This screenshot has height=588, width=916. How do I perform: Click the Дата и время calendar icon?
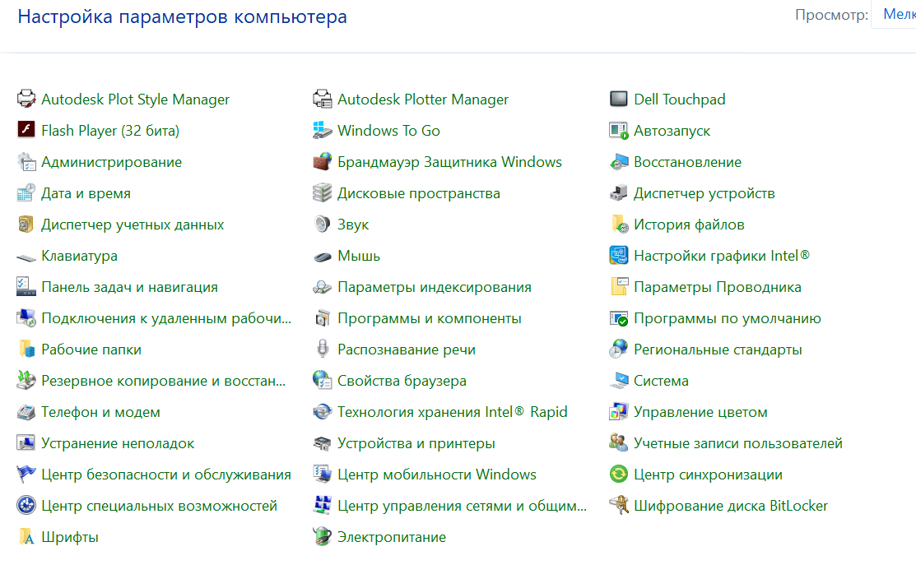click(26, 192)
